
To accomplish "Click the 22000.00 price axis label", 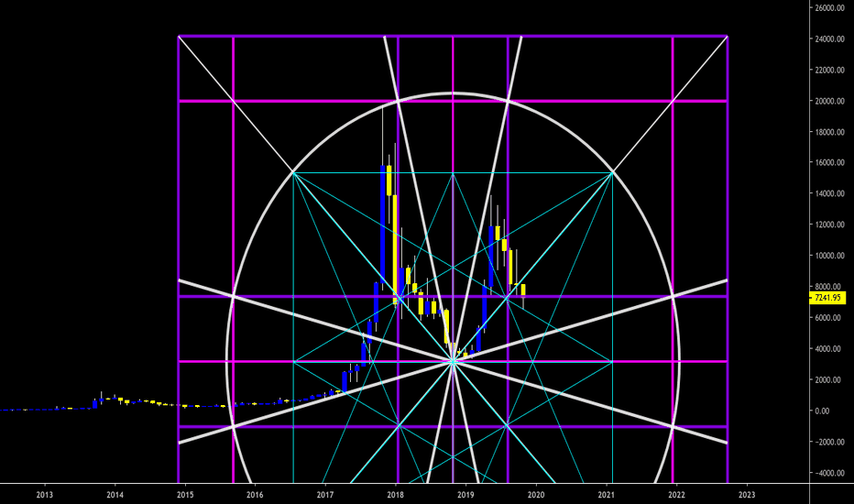I will point(829,71).
